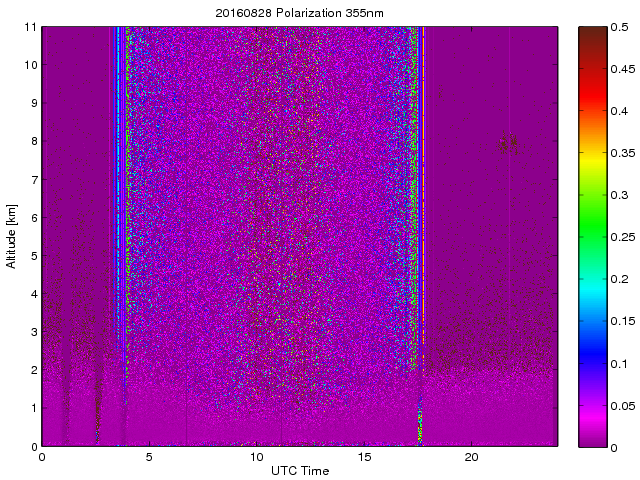Click colorbar tick label 0.15
The width and height of the screenshot is (640, 480).
(x=623, y=321)
